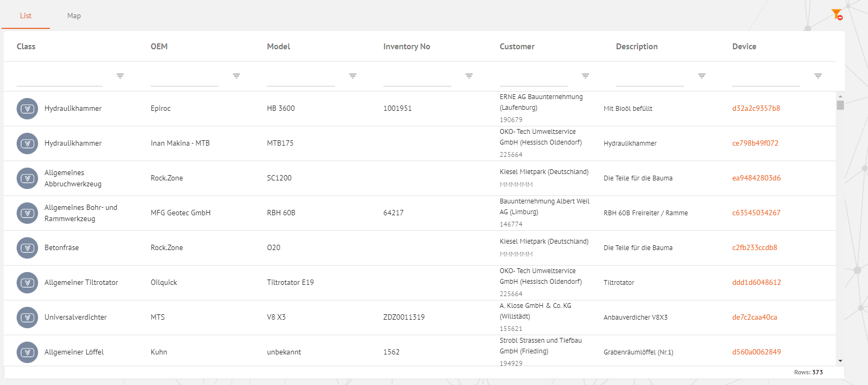Open the Model column filter menu icon
Image resolution: width=868 pixels, height=385 pixels.
[353, 76]
